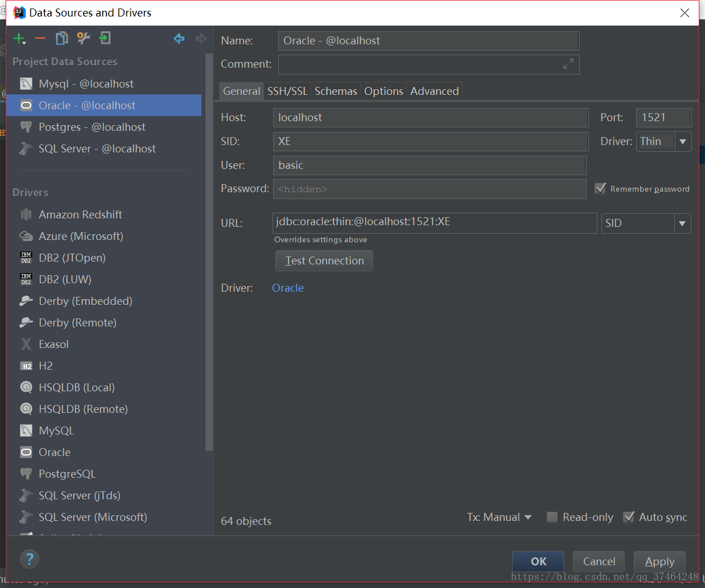Import data sources icon in toolbar
705x588 pixels.
[x=105, y=39]
